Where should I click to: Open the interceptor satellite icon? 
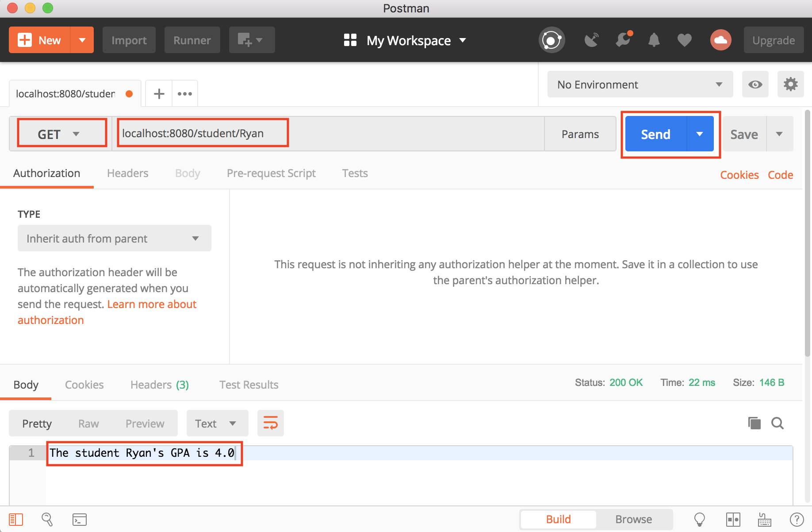coord(591,40)
